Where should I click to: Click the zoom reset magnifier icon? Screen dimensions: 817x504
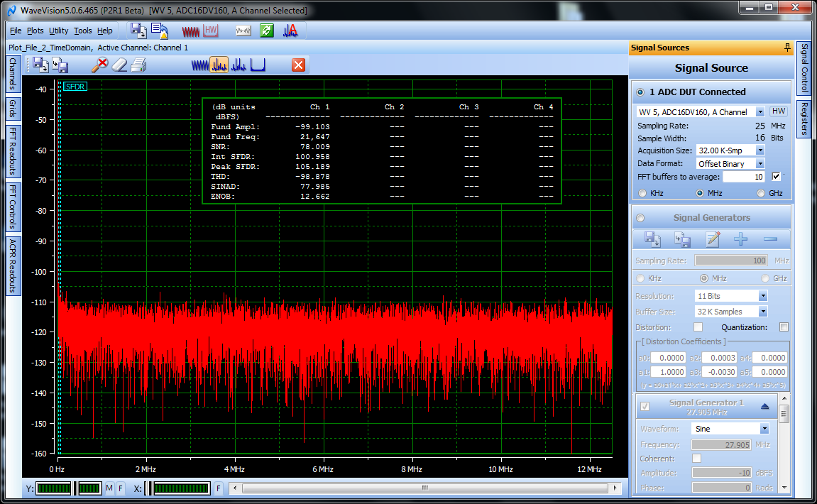pos(101,65)
